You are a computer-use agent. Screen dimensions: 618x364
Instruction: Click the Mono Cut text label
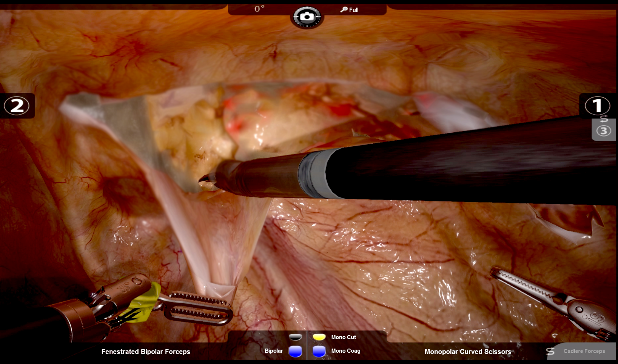coord(344,337)
